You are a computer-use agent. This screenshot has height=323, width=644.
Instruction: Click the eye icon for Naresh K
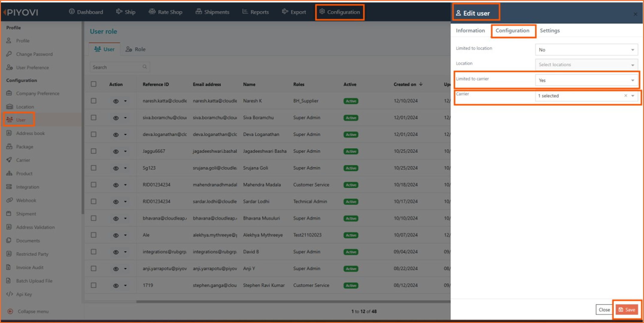(116, 101)
